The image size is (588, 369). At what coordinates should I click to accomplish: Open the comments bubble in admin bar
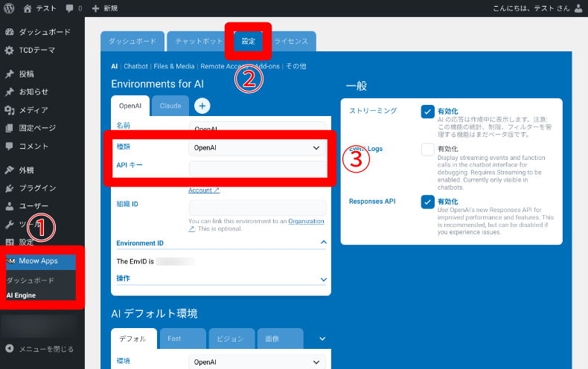pos(69,8)
